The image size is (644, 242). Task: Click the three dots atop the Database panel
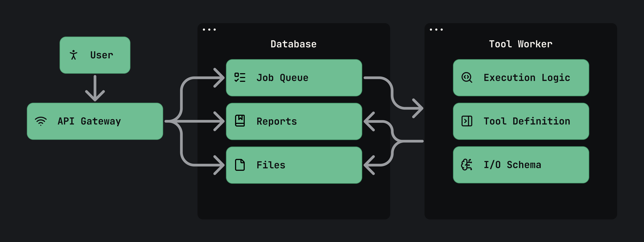tap(209, 30)
